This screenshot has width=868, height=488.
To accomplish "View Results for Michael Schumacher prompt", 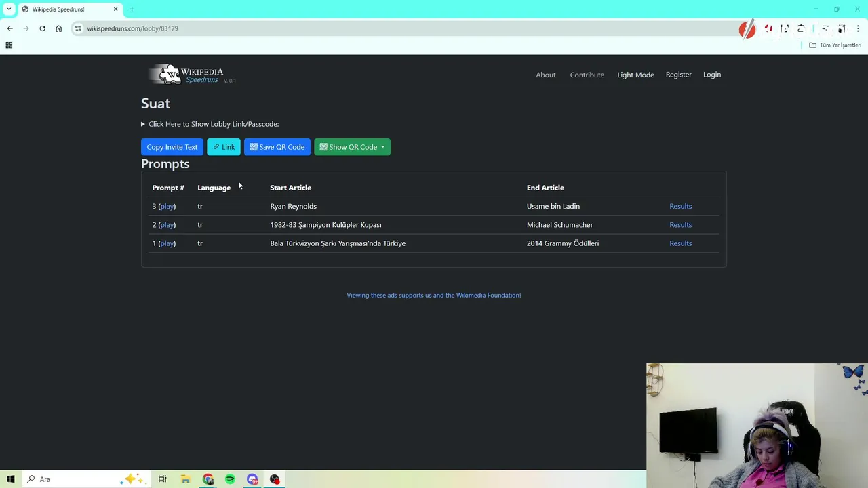I will click(x=680, y=224).
